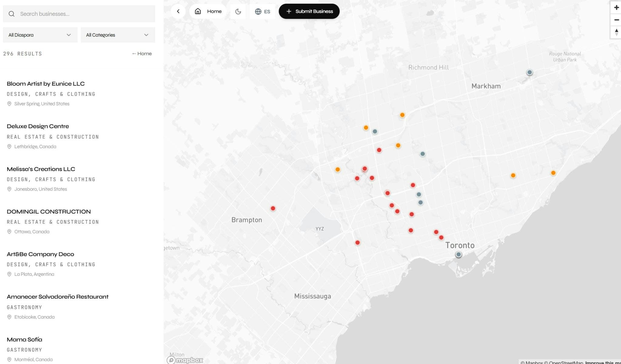Viewport: 621px width, 364px height.
Task: Click the back arrow in the top toolbar
Action: pos(178,11)
